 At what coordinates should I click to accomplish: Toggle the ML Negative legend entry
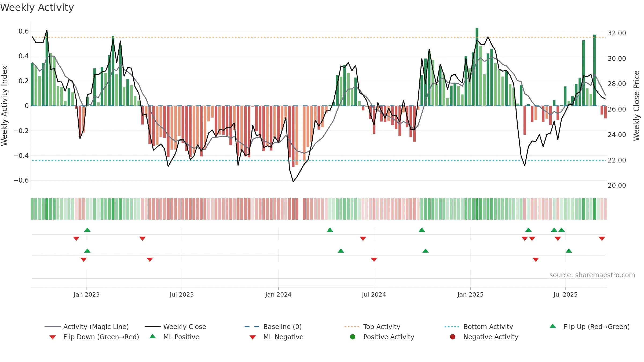click(276, 337)
